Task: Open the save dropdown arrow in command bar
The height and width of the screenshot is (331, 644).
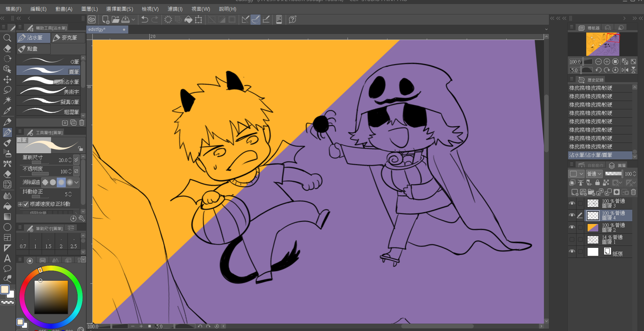Action: click(133, 19)
